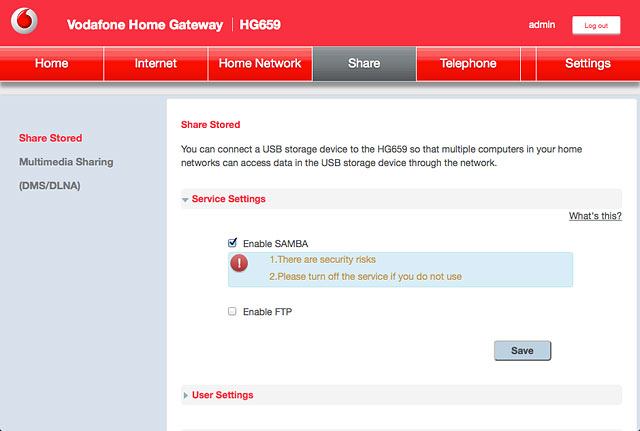
Task: Open the Settings tab
Action: pyautogui.click(x=588, y=64)
